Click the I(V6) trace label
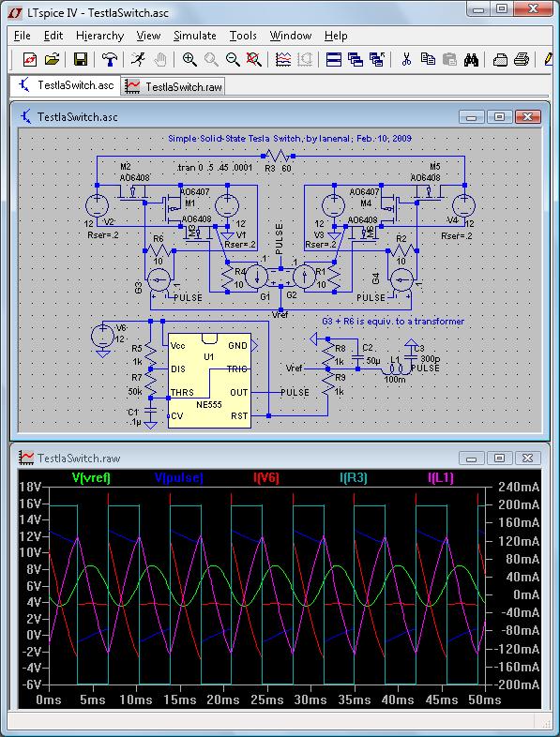 (x=266, y=478)
